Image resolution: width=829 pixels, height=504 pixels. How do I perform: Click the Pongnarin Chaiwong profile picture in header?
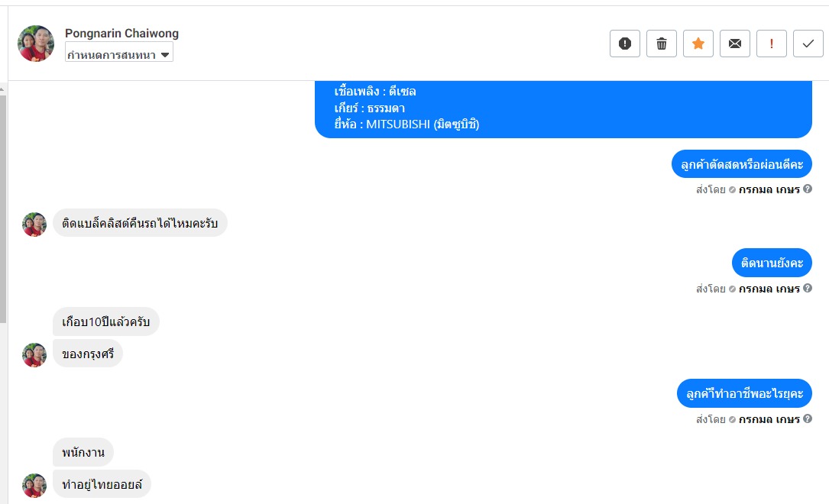tap(36, 44)
